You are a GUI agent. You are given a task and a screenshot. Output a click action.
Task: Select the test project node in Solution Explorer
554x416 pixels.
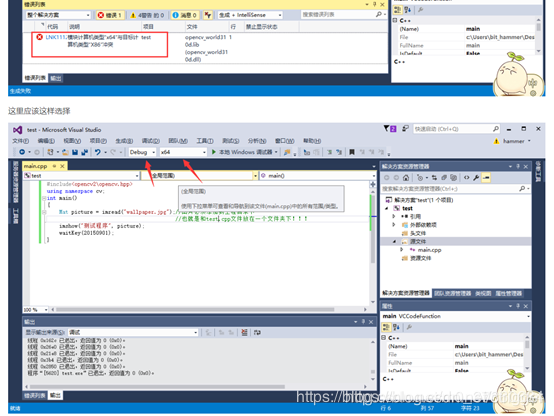pyautogui.click(x=407, y=208)
